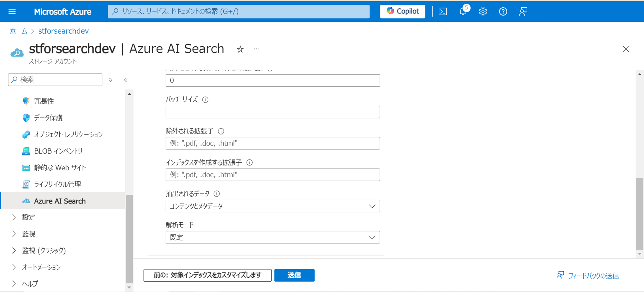Click the BLOB インベントリ icon
Image resolution: width=644 pixels, height=292 pixels.
click(x=26, y=151)
